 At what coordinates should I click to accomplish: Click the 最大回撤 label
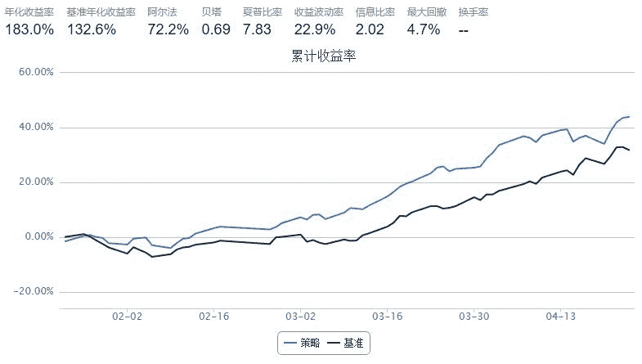pyautogui.click(x=426, y=13)
